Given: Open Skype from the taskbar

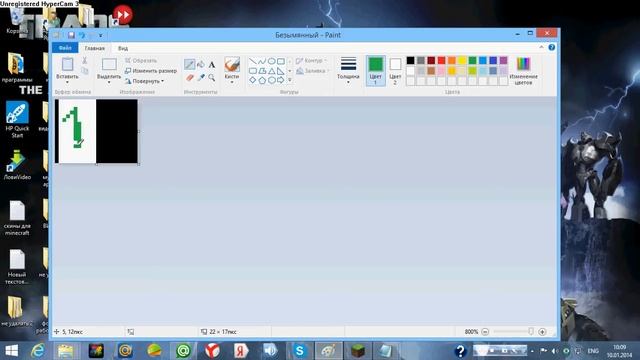Looking at the screenshot, I should click(x=300, y=351).
